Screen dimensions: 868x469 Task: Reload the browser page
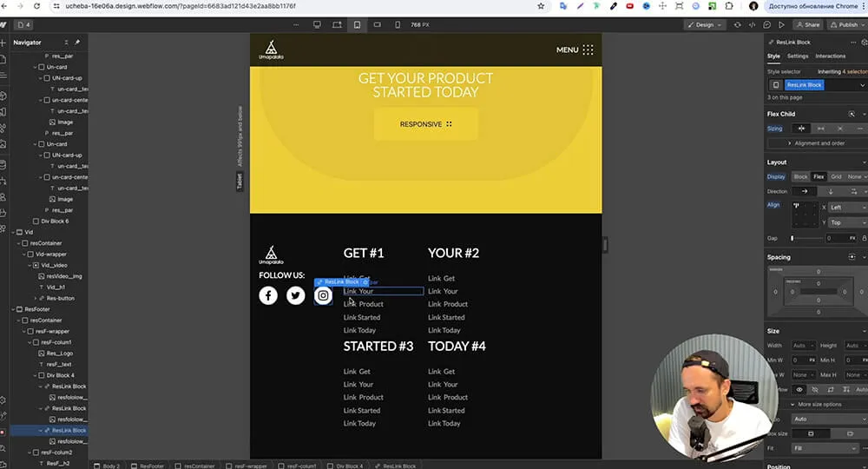[36, 6]
